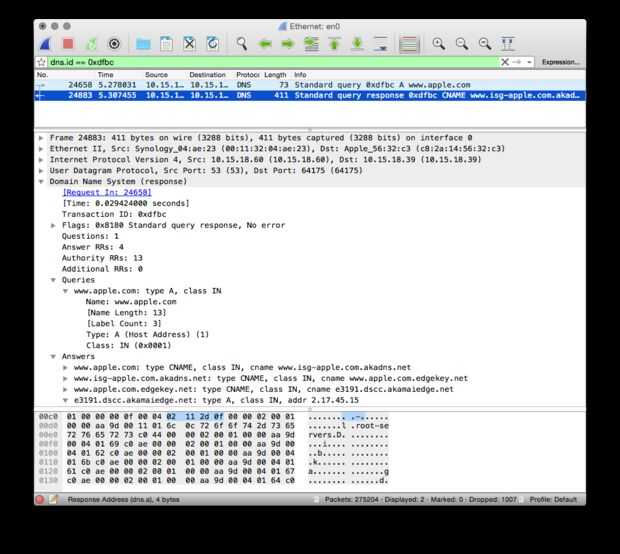The image size is (620, 554).
Task: Open expert info red circle in status bar
Action: (x=40, y=499)
